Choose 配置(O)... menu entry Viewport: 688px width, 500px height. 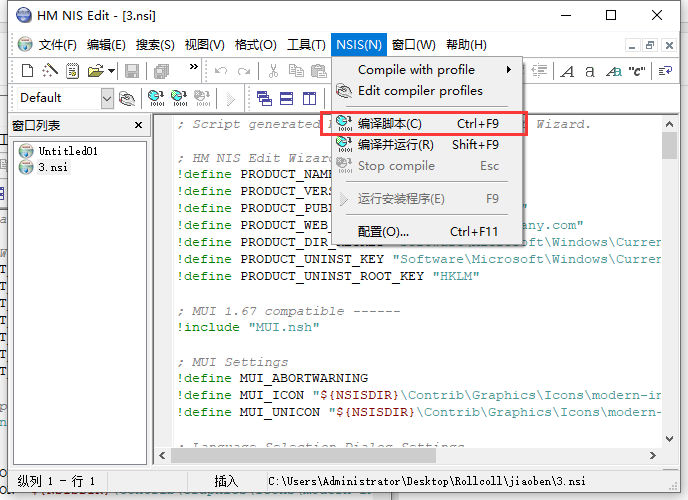coord(427,232)
